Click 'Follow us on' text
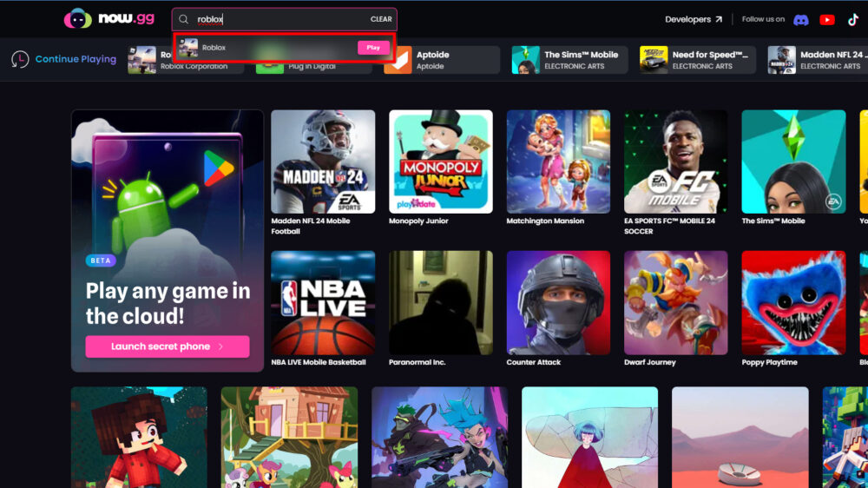Viewport: 868px width, 488px height. [x=763, y=19]
